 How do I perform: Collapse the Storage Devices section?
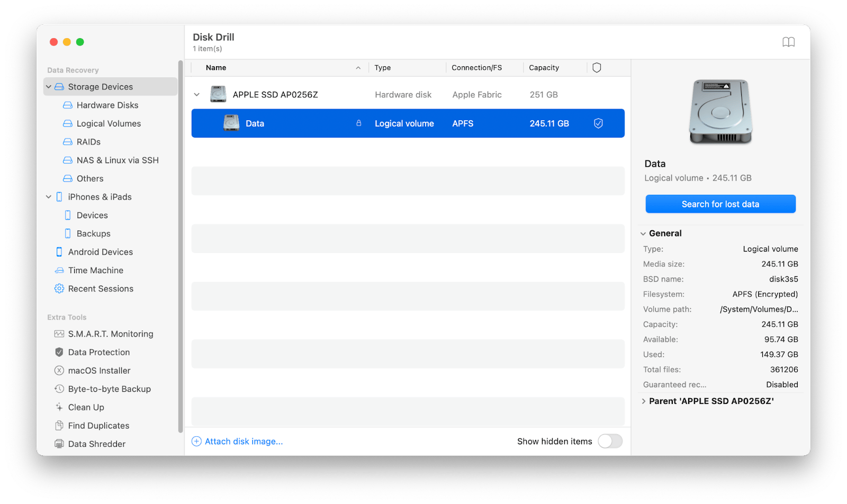(x=49, y=87)
